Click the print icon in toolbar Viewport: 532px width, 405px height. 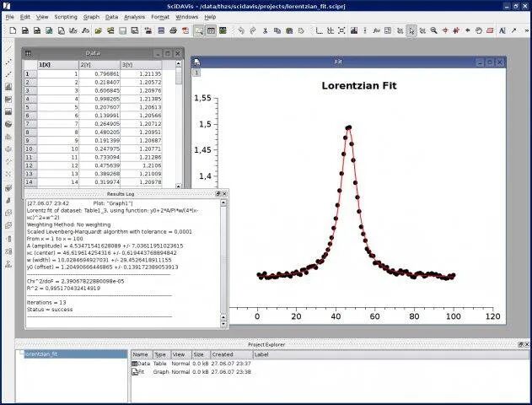173,30
